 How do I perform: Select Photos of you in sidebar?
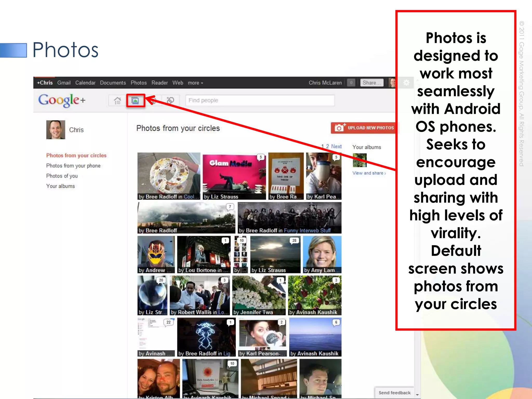click(x=62, y=176)
